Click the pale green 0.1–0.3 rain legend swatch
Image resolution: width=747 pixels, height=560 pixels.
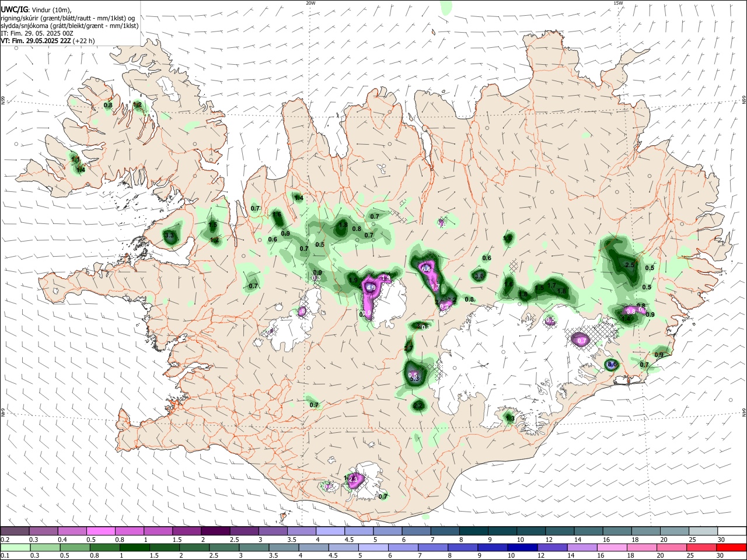(x=15, y=547)
